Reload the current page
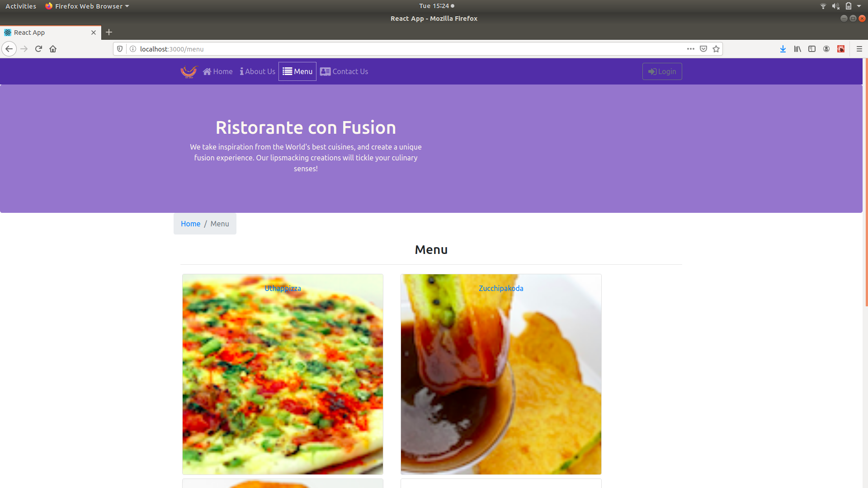 click(38, 49)
